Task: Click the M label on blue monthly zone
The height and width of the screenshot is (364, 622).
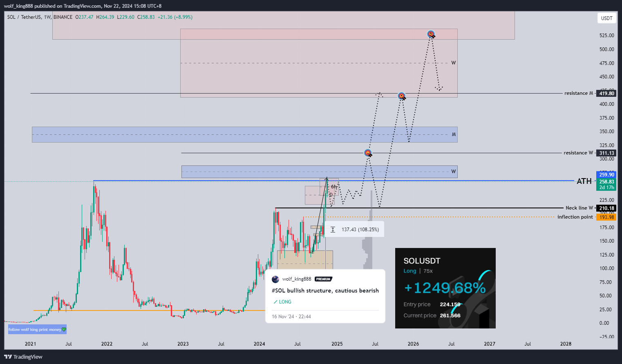Action: pyautogui.click(x=454, y=134)
